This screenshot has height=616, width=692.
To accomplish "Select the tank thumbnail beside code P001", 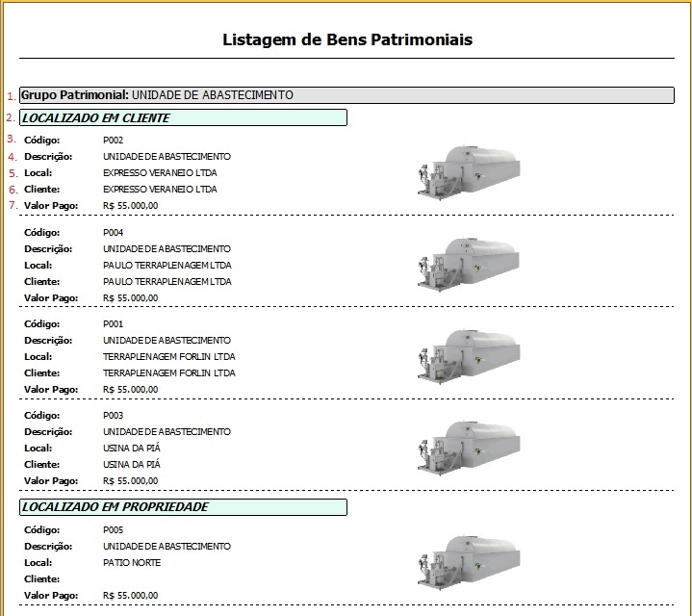I will [x=469, y=354].
